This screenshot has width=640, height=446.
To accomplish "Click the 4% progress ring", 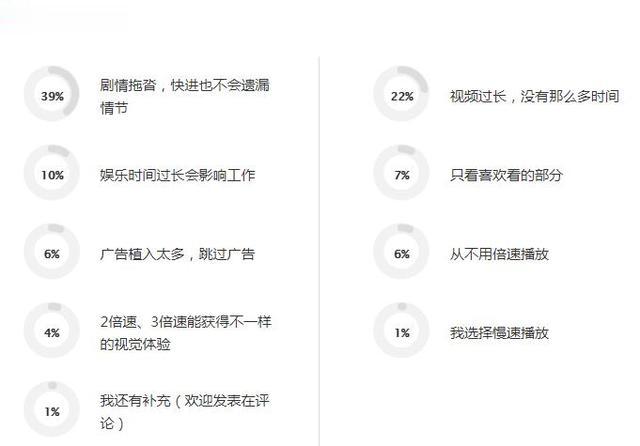I will point(51,331).
